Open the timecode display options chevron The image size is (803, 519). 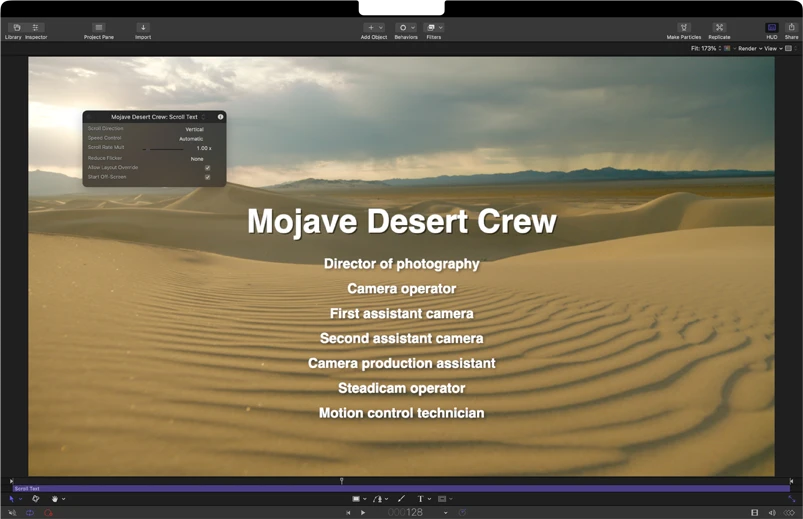coord(446,513)
